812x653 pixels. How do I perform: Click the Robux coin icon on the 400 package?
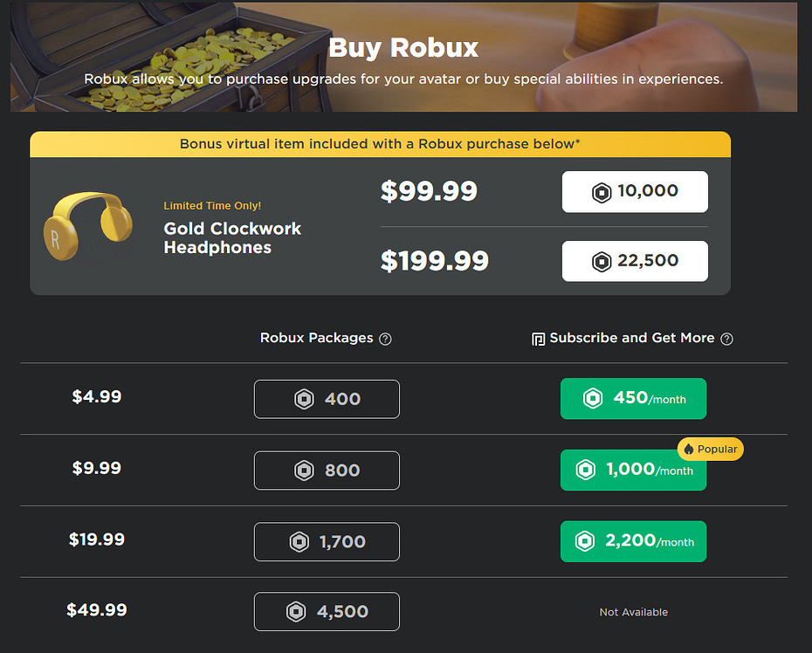tap(304, 399)
